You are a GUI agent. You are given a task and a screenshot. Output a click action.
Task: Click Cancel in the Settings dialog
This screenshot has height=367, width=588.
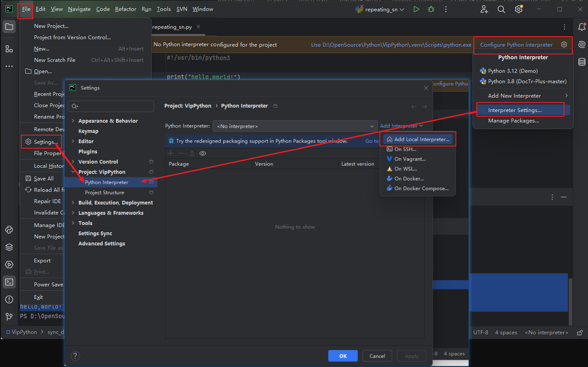(x=377, y=356)
